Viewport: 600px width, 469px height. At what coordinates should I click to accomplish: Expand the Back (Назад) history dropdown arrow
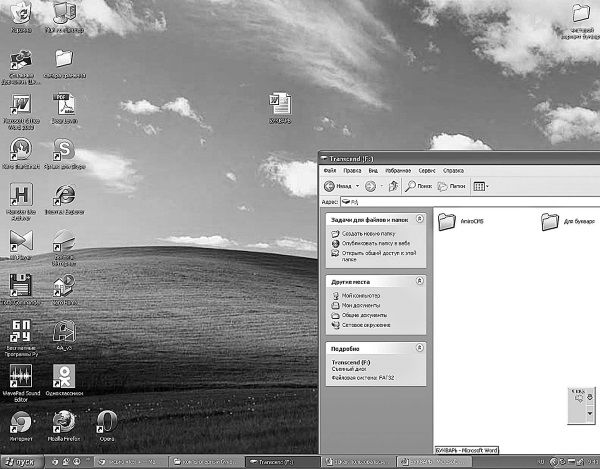point(355,186)
